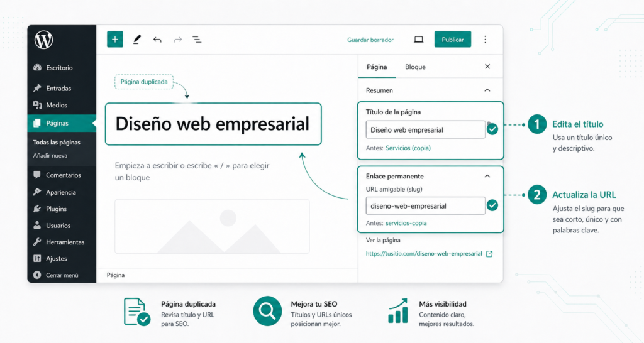Click the Empieza a escribir block placeholder
Image resolution: width=644 pixels, height=343 pixels.
click(192, 171)
